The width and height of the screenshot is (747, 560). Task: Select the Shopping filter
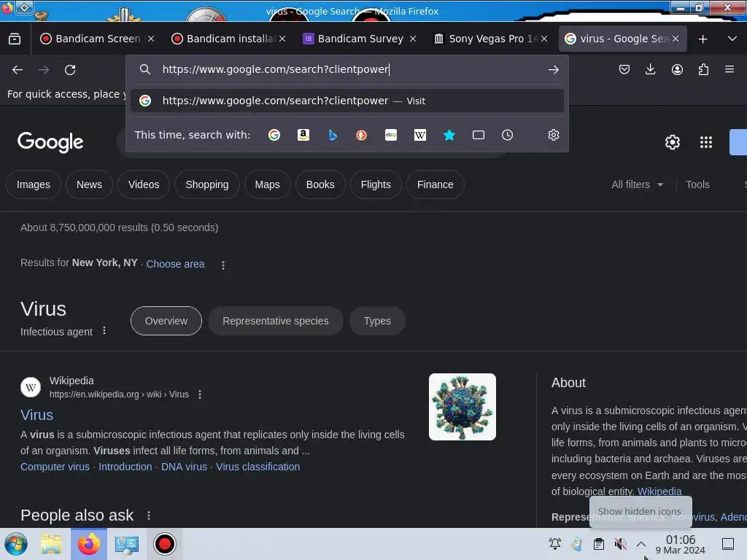click(x=206, y=184)
